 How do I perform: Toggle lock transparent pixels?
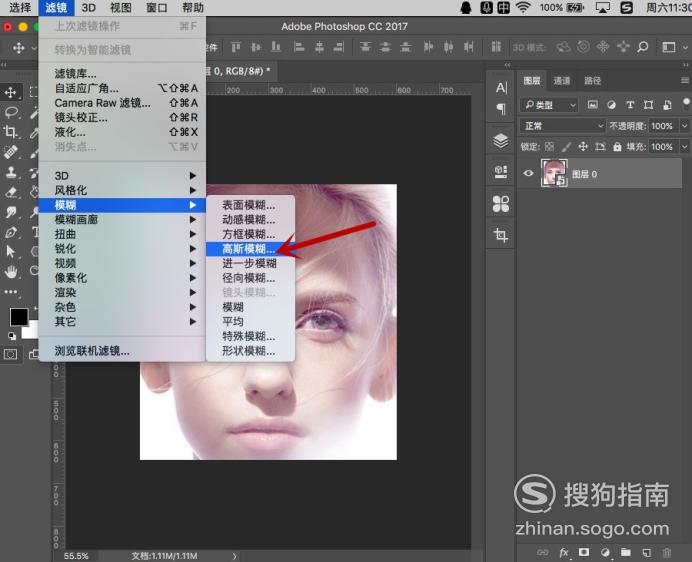[549, 147]
